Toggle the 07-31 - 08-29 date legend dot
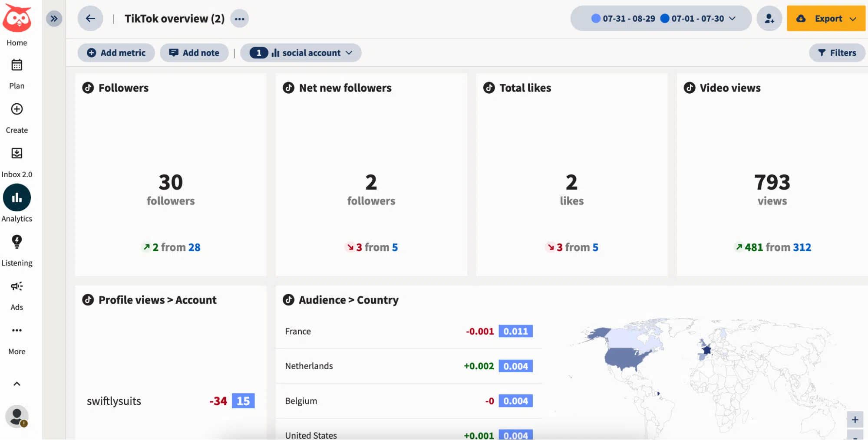 (595, 18)
